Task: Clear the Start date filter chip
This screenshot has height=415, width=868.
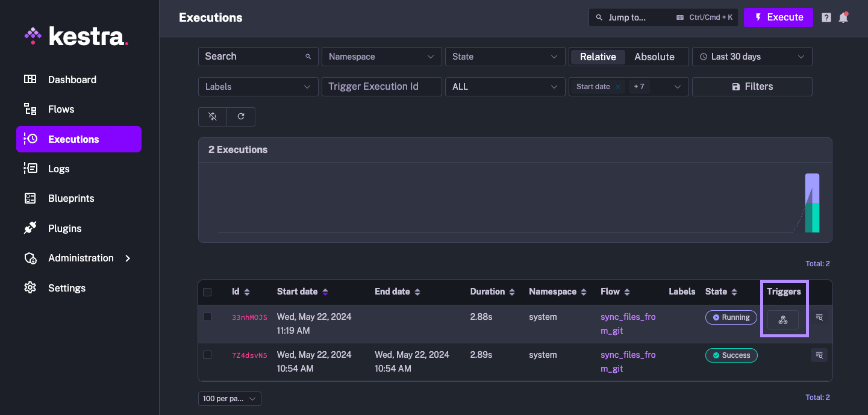Action: 617,86
